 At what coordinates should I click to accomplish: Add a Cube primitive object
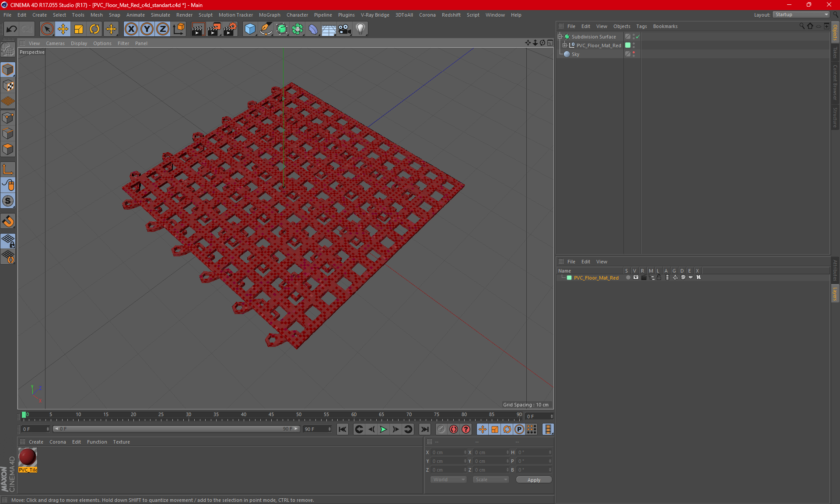tap(250, 29)
